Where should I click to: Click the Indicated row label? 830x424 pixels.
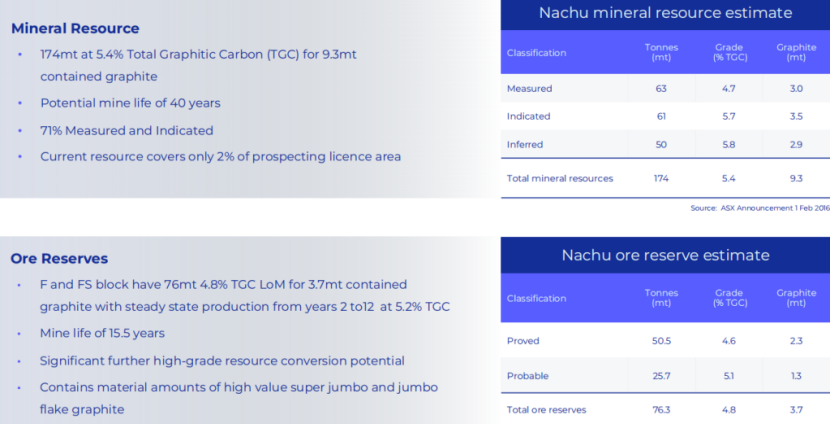[x=528, y=116]
